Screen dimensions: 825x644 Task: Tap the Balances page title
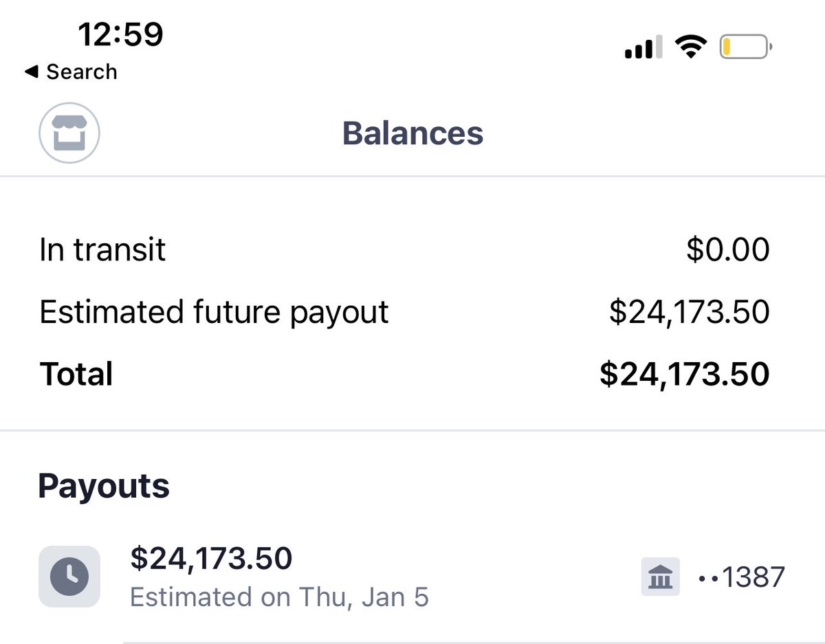pos(412,133)
